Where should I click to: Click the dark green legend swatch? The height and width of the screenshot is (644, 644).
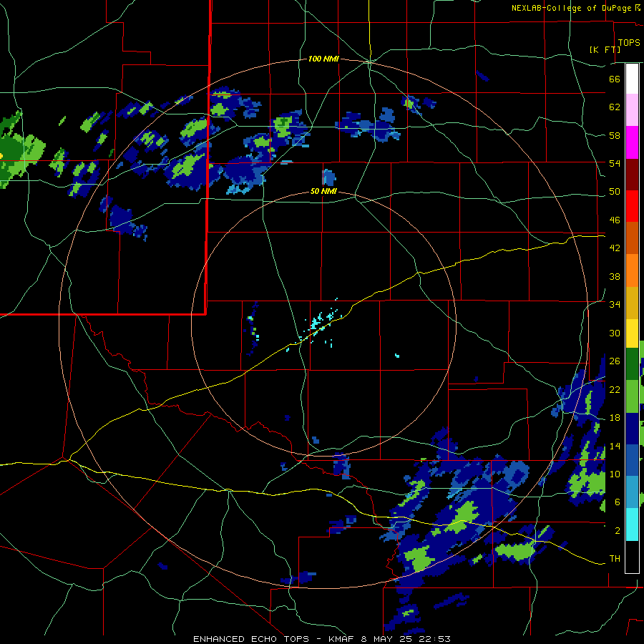point(632,364)
